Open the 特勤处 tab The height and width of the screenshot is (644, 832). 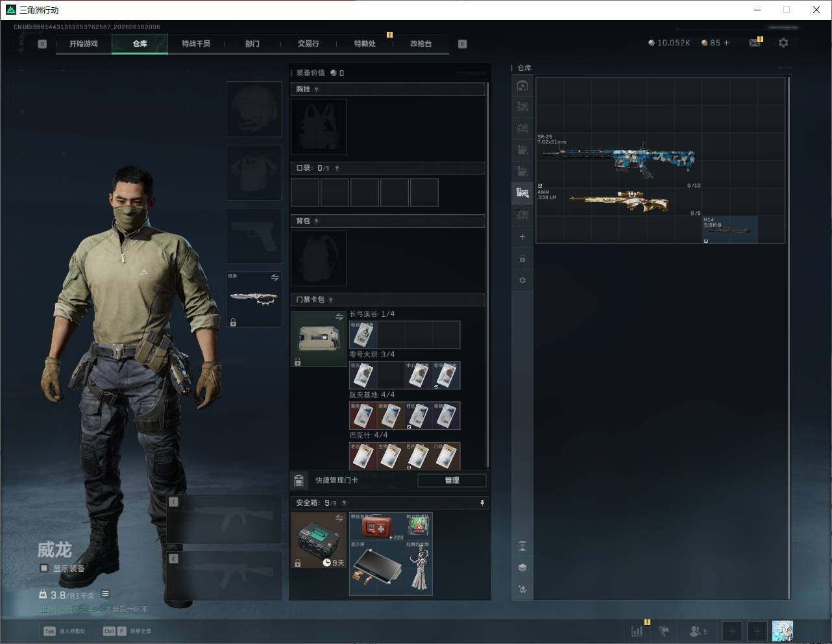click(x=365, y=43)
